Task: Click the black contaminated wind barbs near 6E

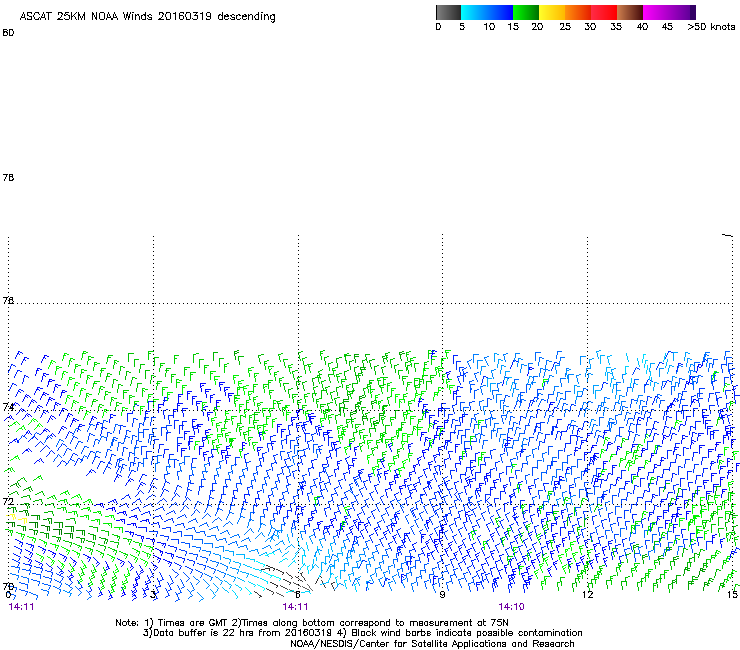Action: pos(288,579)
